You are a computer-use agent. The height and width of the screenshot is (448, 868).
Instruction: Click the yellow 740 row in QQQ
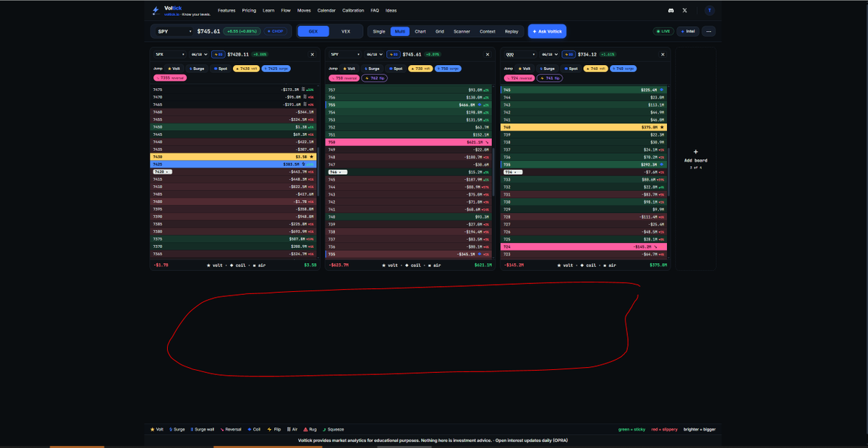pyautogui.click(x=584, y=126)
